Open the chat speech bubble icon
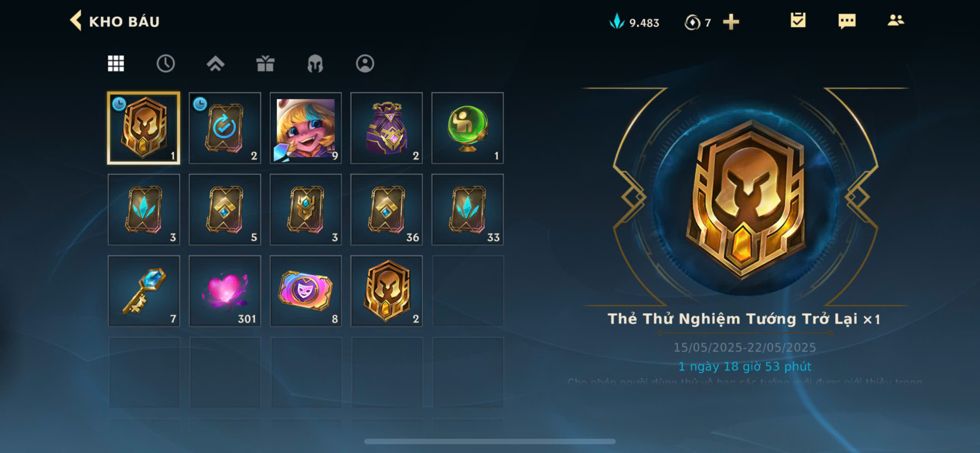980x453 pixels. point(847,21)
